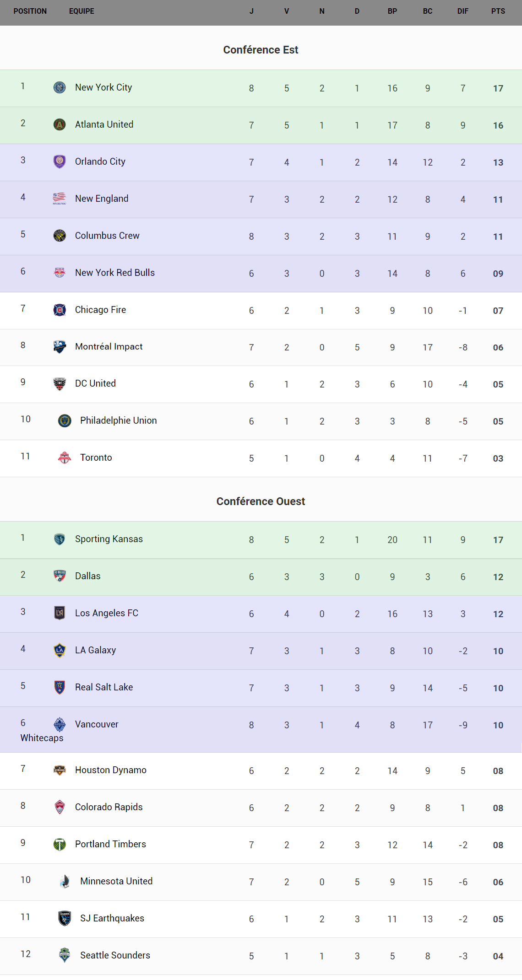Open the Montréal Impact team name
522x980 pixels.
tap(109, 347)
